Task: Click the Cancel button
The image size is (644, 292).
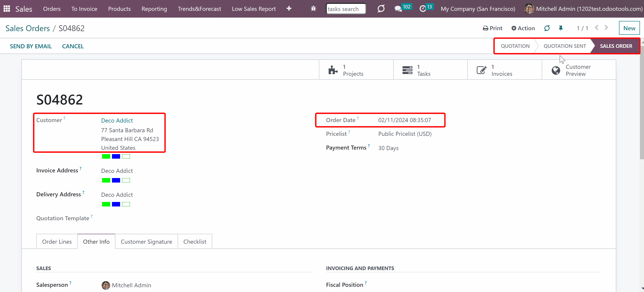Action: (73, 46)
